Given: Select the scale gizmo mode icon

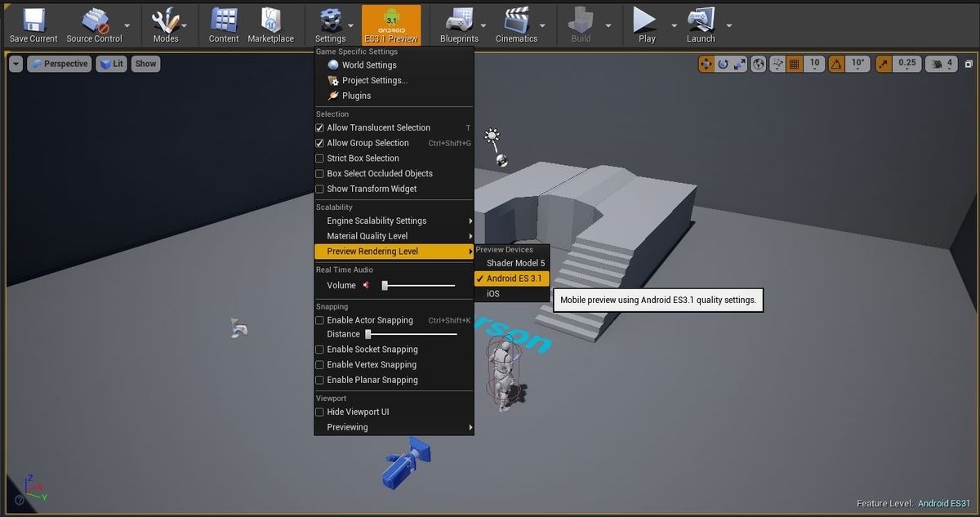Looking at the screenshot, I should pyautogui.click(x=739, y=64).
